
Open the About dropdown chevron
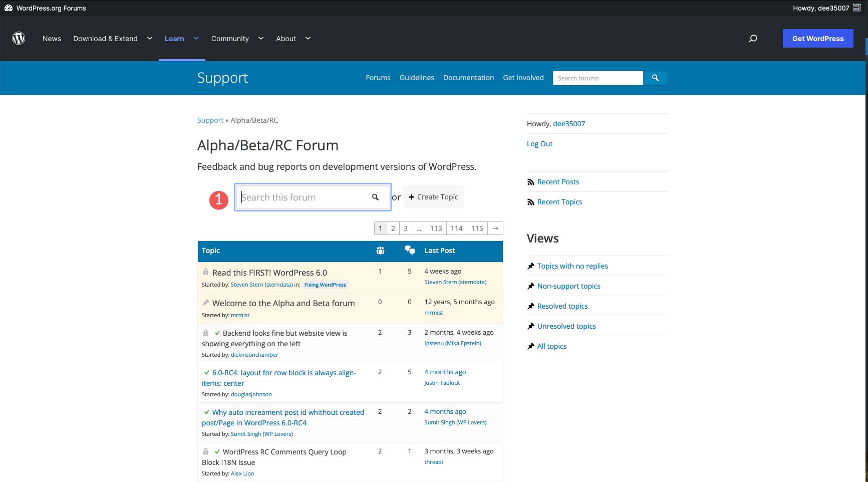(x=308, y=38)
